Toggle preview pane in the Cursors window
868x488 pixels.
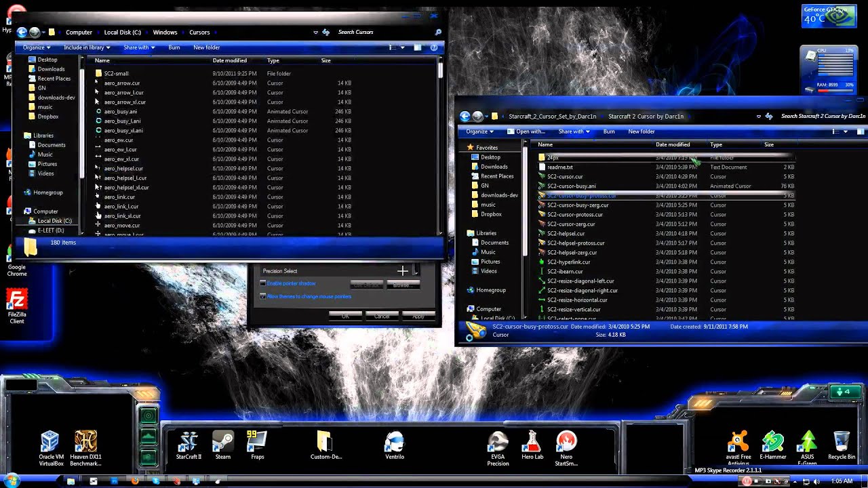[x=418, y=47]
